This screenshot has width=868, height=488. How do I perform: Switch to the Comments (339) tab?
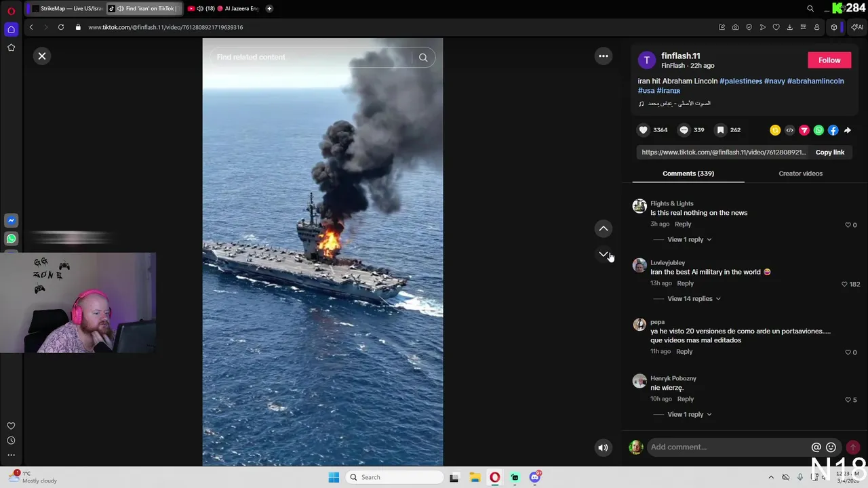point(688,174)
